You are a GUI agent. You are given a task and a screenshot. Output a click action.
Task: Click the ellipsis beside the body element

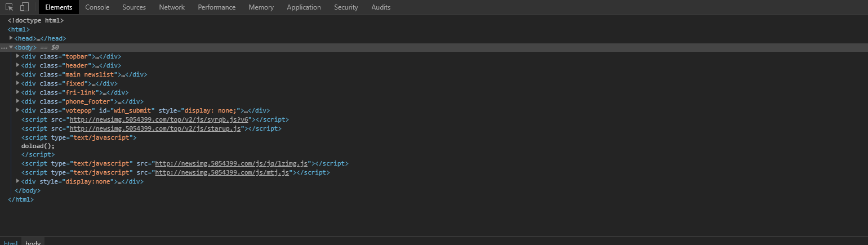[x=4, y=48]
